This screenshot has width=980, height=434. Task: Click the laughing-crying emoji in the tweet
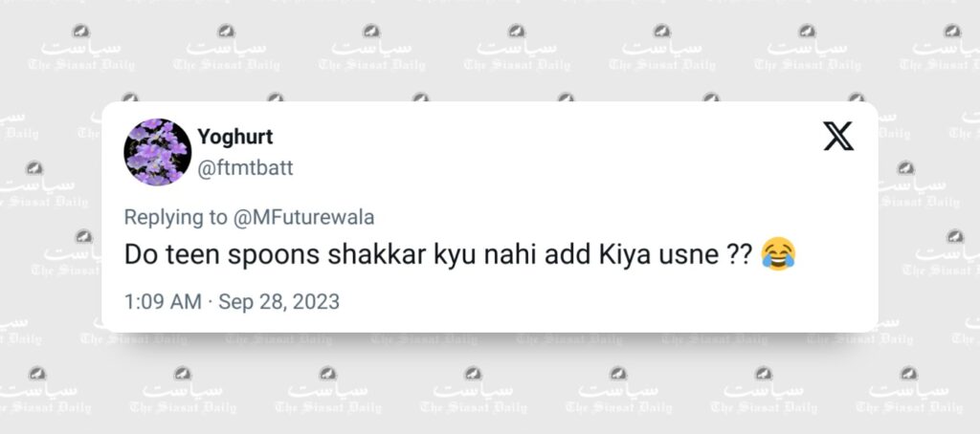click(x=778, y=254)
